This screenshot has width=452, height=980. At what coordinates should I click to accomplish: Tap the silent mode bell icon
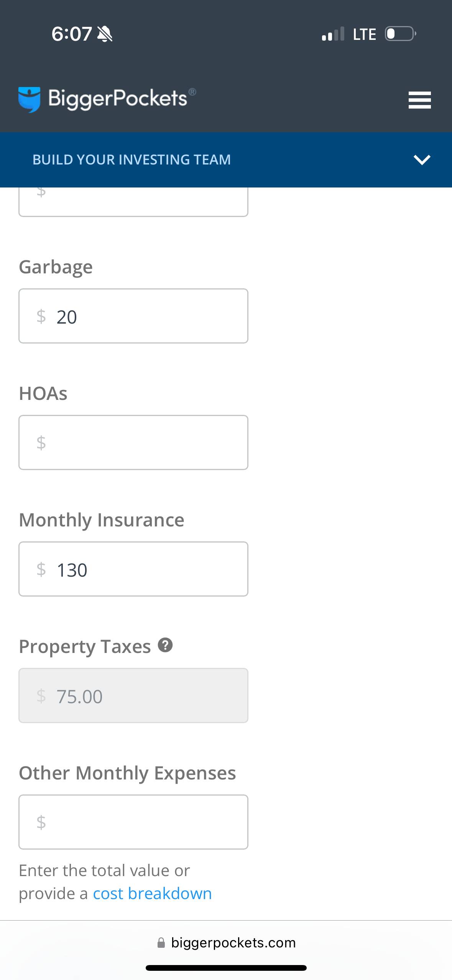click(105, 34)
